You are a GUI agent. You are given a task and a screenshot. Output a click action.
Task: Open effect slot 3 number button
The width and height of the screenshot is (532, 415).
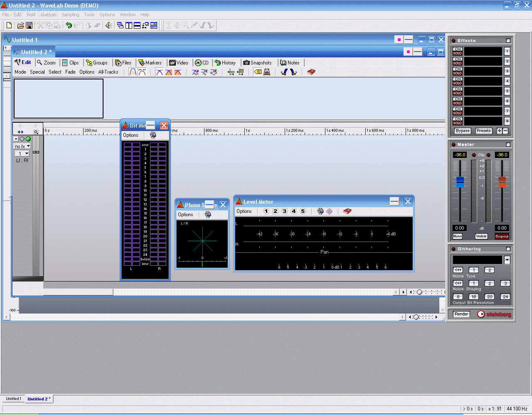507,71
